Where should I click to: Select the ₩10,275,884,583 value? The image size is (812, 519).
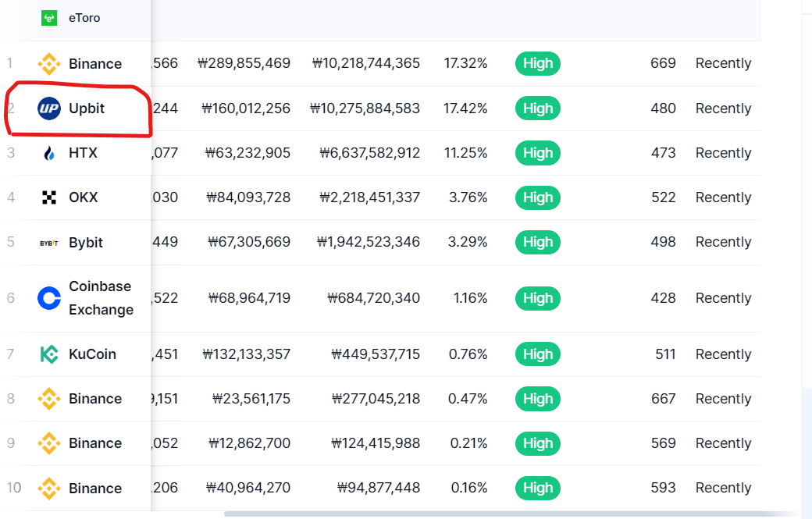tap(365, 108)
